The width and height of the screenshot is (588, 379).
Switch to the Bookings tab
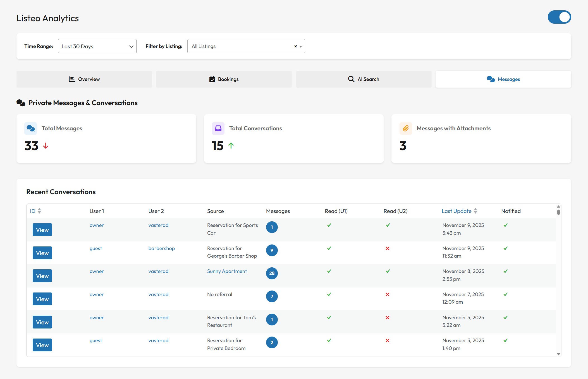click(x=224, y=79)
